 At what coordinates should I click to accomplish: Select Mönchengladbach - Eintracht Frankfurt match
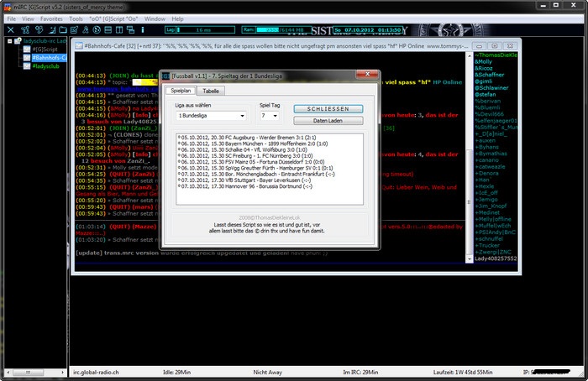click(x=256, y=174)
